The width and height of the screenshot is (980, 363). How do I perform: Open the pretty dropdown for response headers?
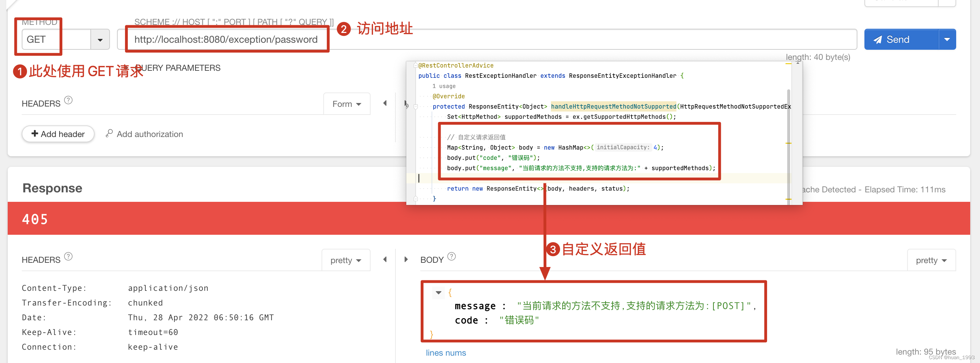[345, 260]
